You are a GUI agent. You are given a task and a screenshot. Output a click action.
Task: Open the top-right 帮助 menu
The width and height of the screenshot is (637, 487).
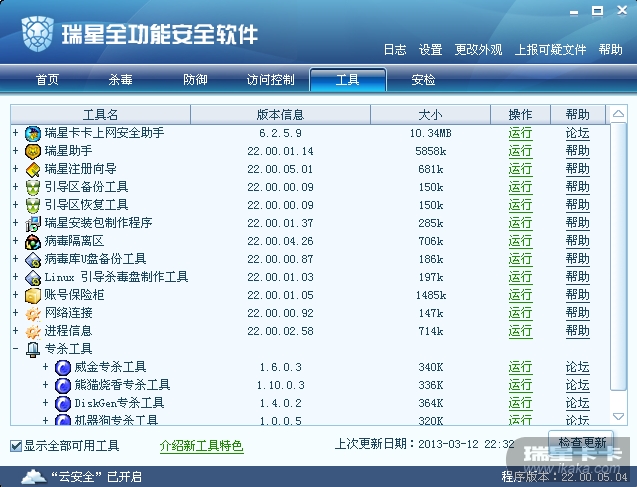tap(611, 50)
